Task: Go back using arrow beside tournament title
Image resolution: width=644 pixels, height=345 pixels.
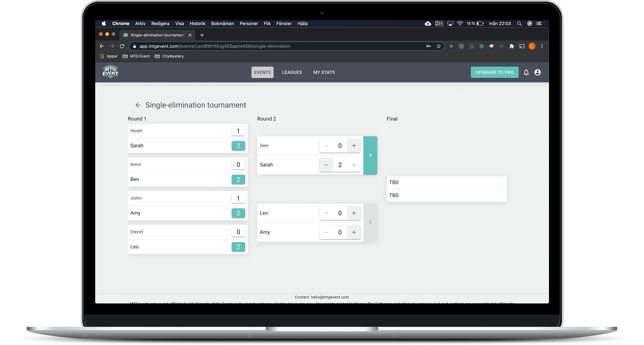Action: click(x=138, y=105)
